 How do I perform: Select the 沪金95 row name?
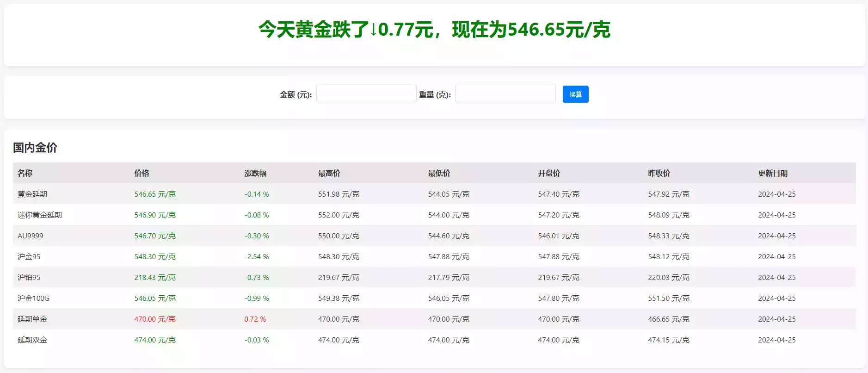29,256
